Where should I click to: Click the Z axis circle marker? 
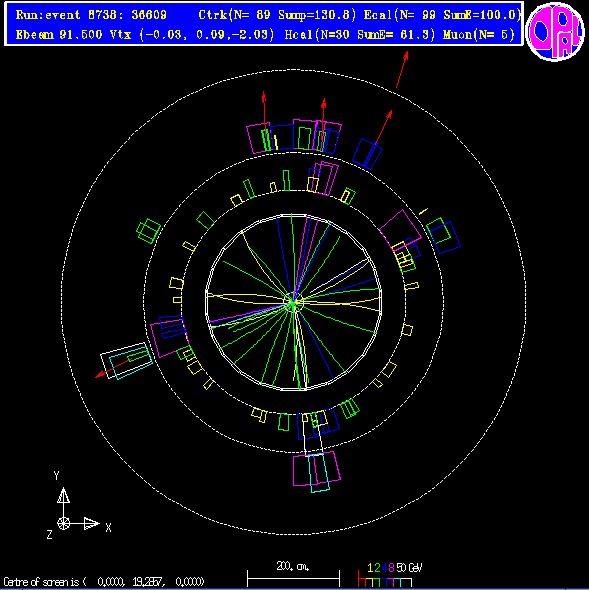point(63,523)
